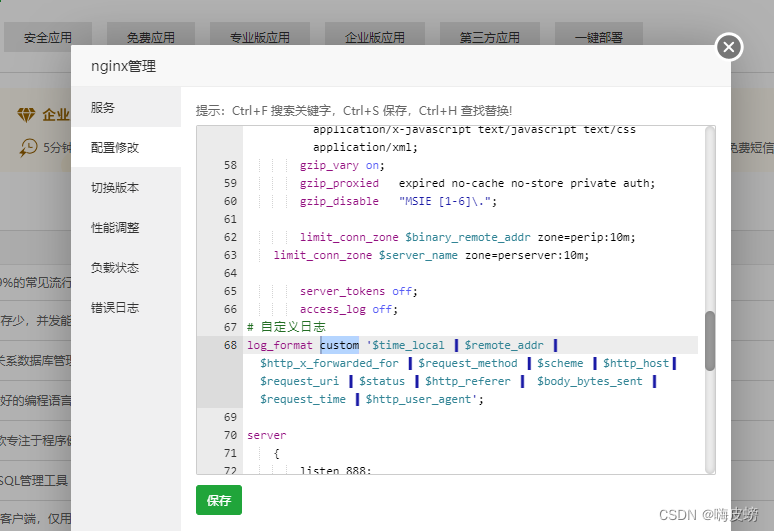Switch to 切换版本 in the sidebar
This screenshot has height=531, width=774.
tap(126, 188)
